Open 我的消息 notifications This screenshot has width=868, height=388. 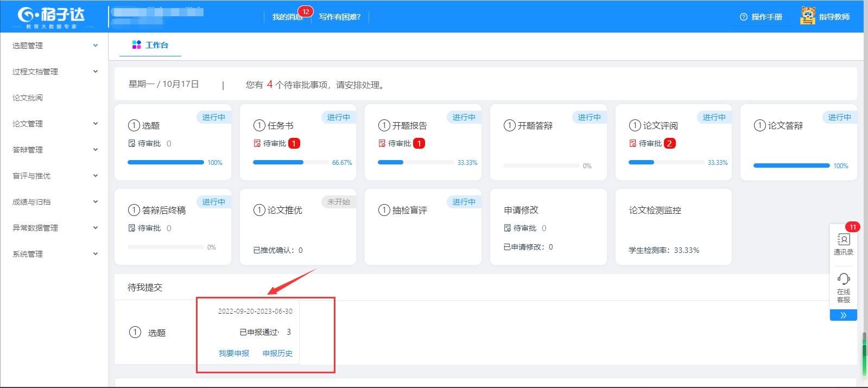tap(287, 17)
